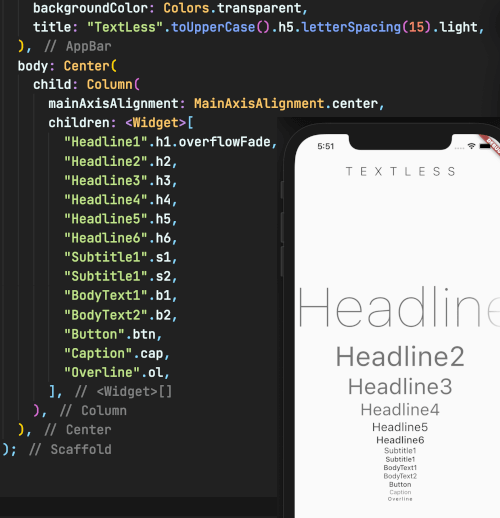Click MainAxisAlignment in the code editor
Viewport: 500px width, 518px height.
coord(259,104)
